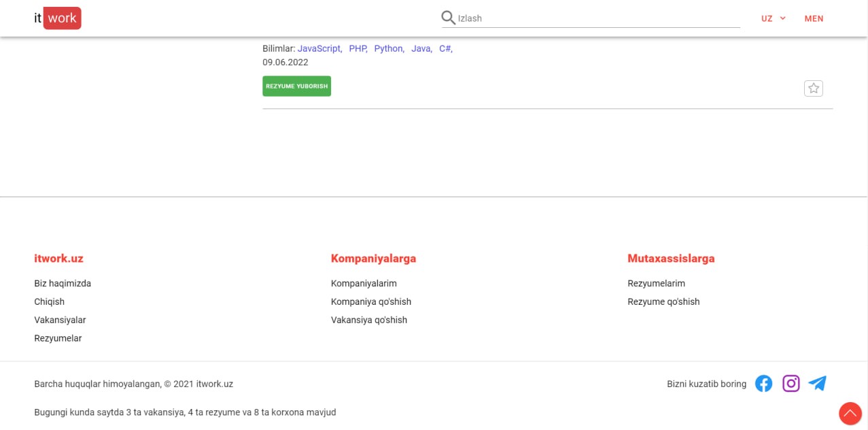Go to Vakansiyalar in the footer

[60, 320]
